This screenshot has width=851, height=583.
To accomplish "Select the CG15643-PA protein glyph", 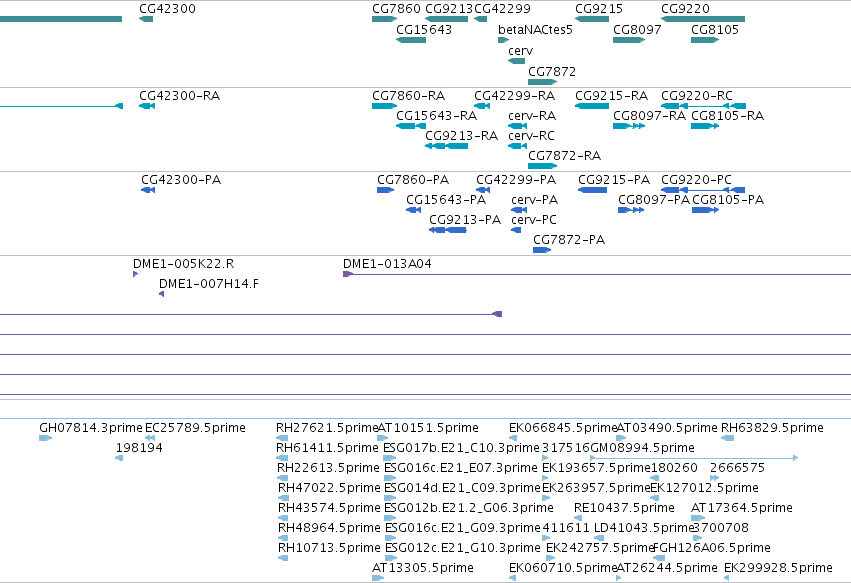I will 414,210.
